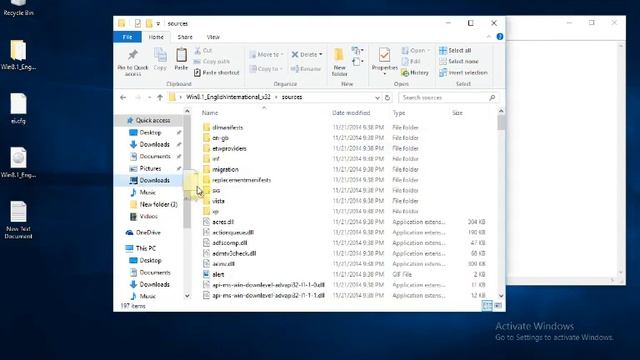The height and width of the screenshot is (360, 640).
Task: Select the dlmanifests folder
Action: tap(227, 128)
